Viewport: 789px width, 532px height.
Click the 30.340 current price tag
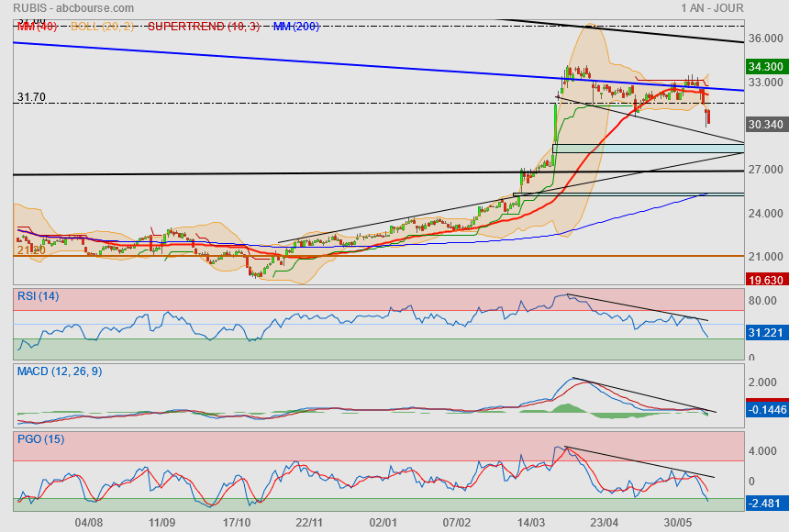pyautogui.click(x=765, y=125)
